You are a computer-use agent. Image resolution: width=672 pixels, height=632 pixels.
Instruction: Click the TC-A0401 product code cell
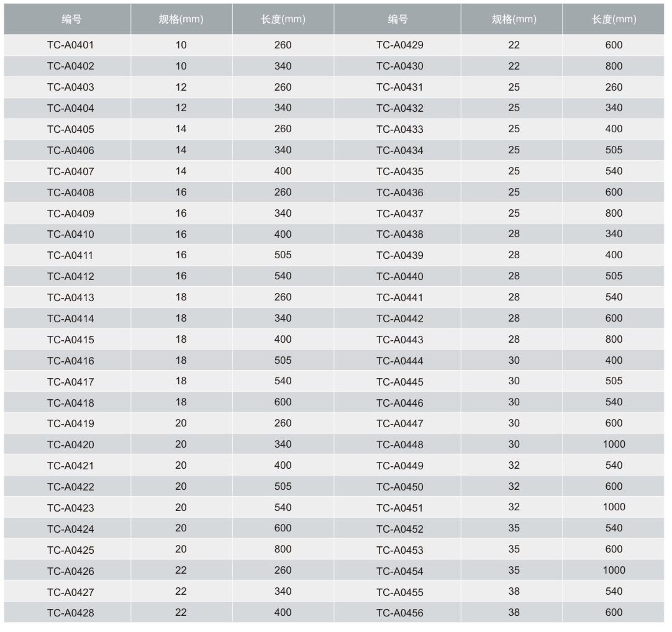coord(70,45)
